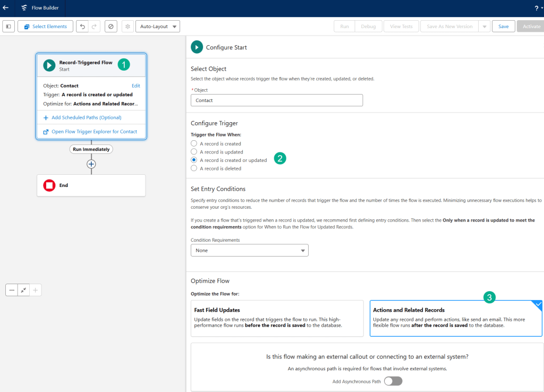Screen dimensions: 544x392
Task: Click the undo arrow icon
Action: pos(82,27)
